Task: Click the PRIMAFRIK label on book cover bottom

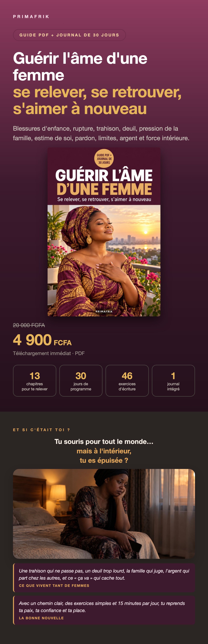Action: point(104,312)
